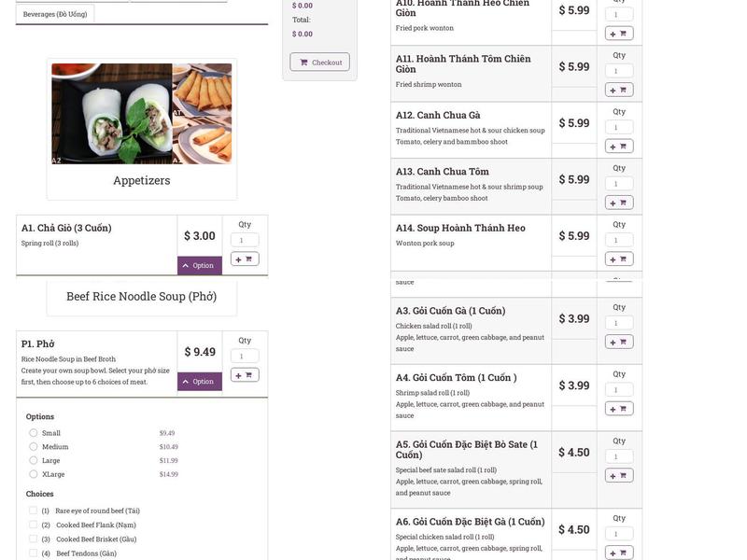The height and width of the screenshot is (560, 747).
Task: Collapse the P1 Phở Option panel
Action: pos(198,380)
